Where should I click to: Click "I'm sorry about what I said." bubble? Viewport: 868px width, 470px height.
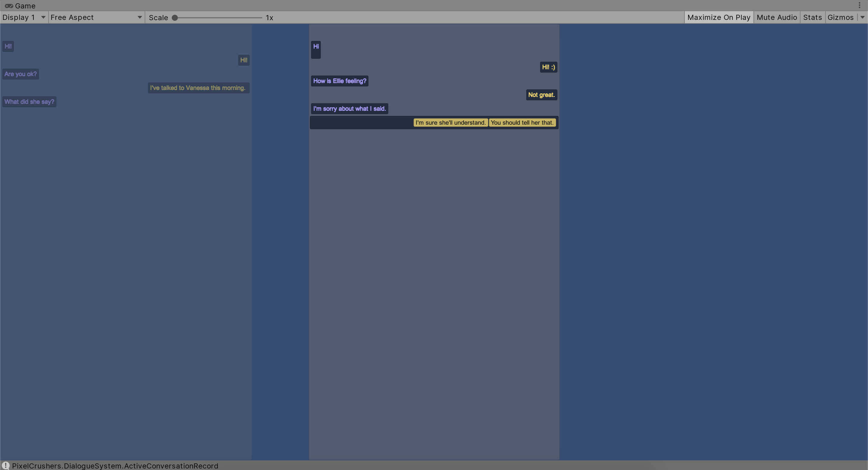pyautogui.click(x=349, y=109)
